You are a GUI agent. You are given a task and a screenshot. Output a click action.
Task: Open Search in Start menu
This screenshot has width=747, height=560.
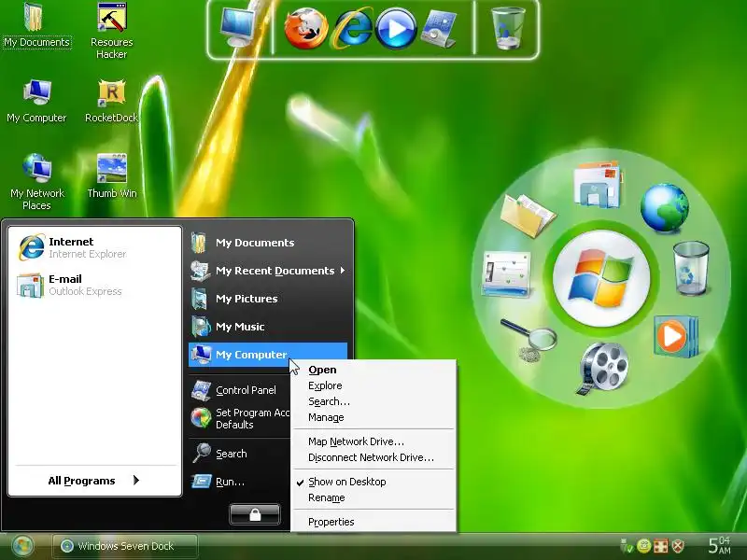click(x=239, y=454)
